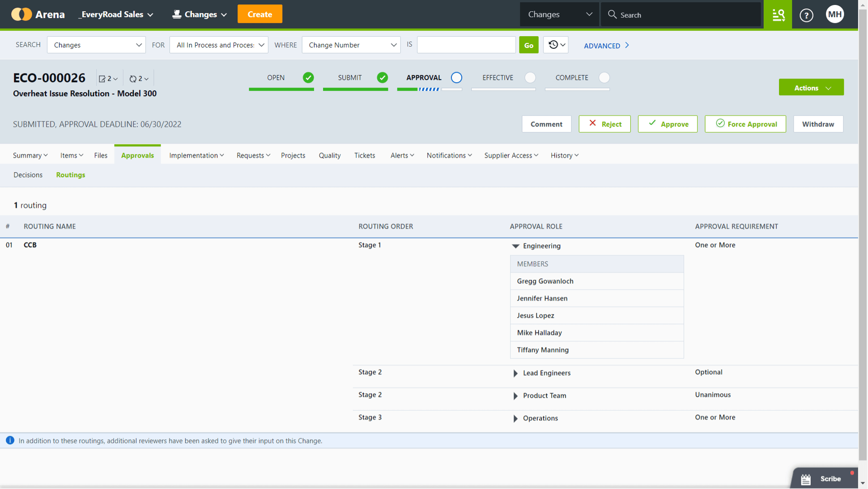Click the revisions icon showing 2 in header
This screenshot has height=489, width=868.
(x=138, y=78)
